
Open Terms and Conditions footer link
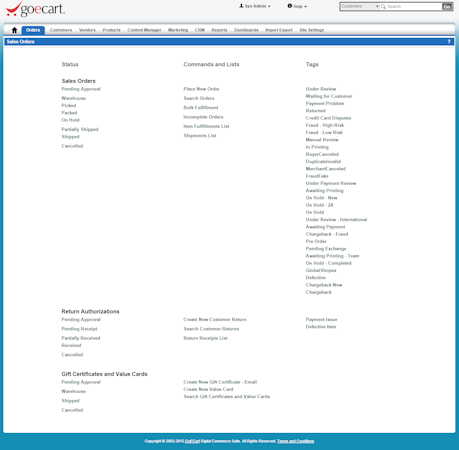tap(296, 441)
